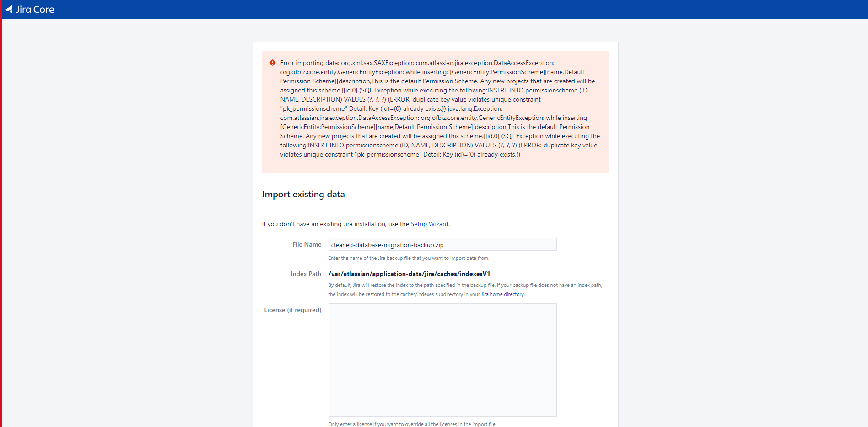Click the red error warning icon
Screen dimensions: 868x427
click(272, 63)
